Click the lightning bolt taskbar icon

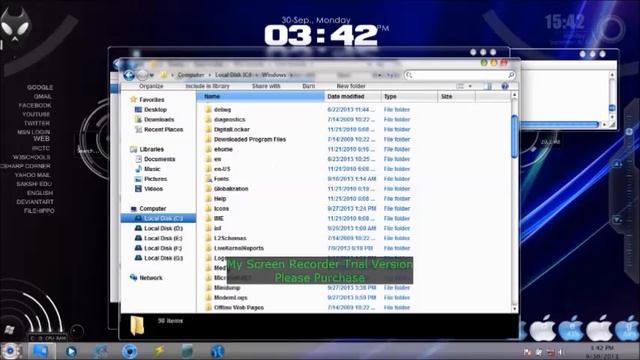click(159, 351)
